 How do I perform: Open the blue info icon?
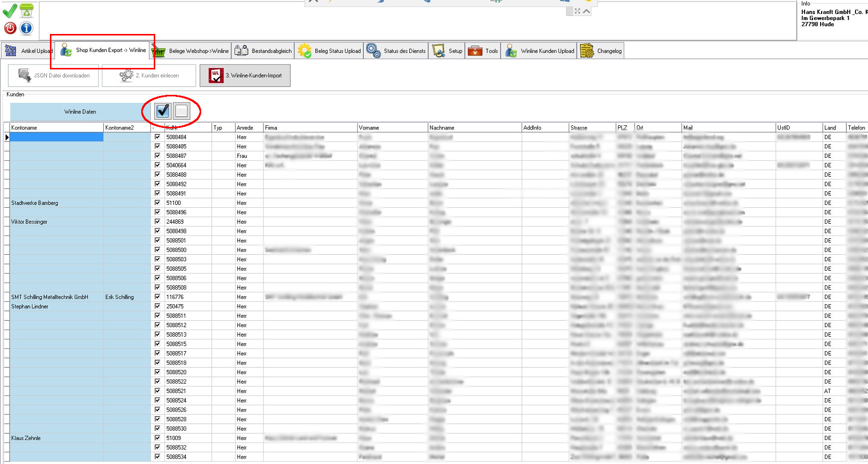26,28
